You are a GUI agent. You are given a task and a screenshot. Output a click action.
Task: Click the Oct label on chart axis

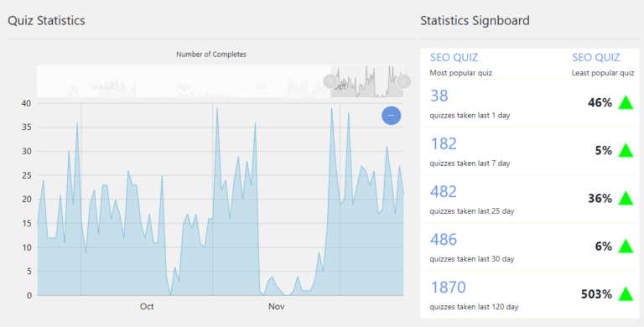click(147, 307)
